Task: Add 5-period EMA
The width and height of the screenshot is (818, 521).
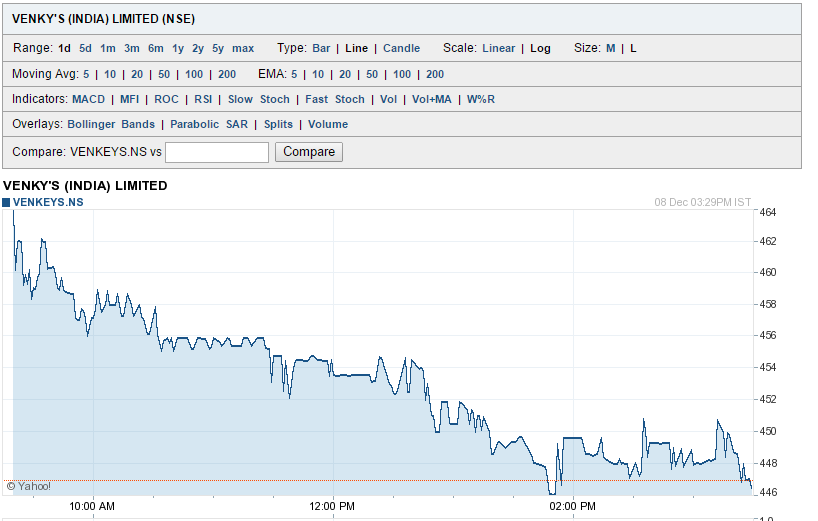Action: pos(294,75)
